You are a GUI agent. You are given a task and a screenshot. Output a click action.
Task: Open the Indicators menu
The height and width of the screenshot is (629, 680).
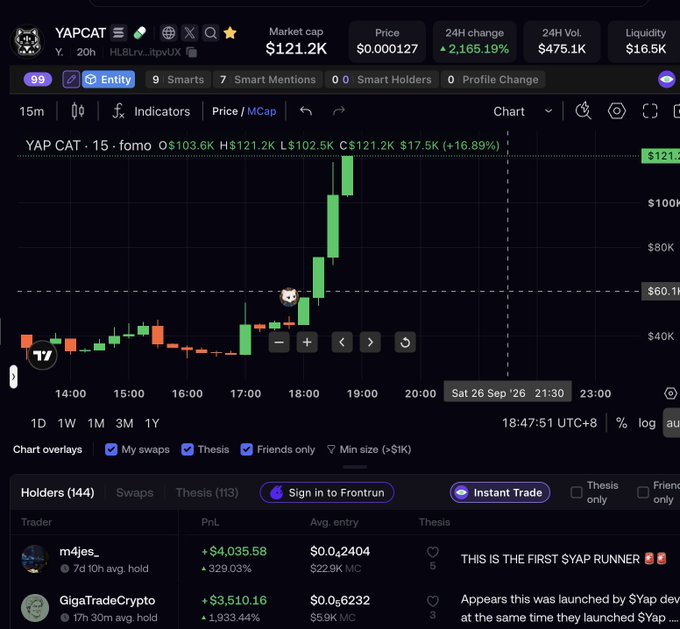pos(151,111)
